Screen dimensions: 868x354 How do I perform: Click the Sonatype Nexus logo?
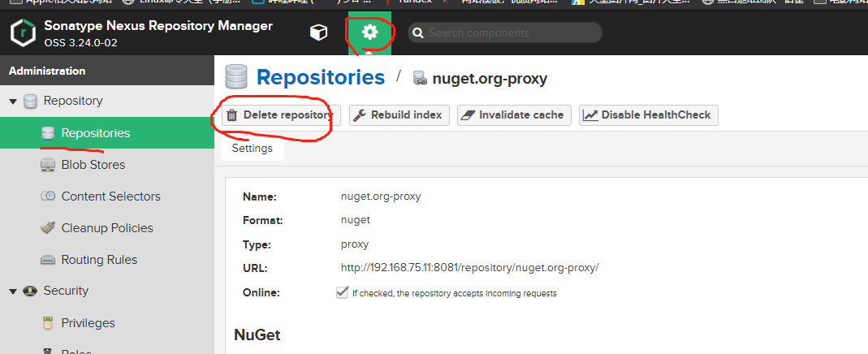pyautogui.click(x=23, y=32)
